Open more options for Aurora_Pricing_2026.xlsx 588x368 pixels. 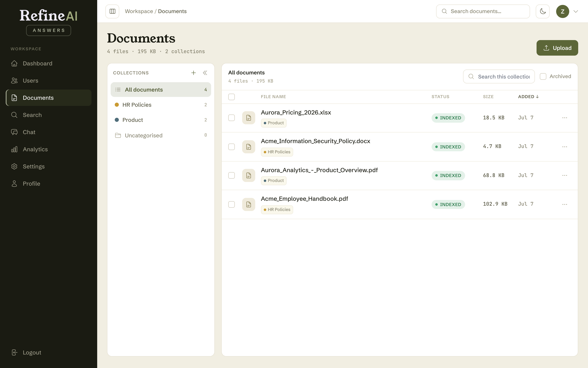565,118
